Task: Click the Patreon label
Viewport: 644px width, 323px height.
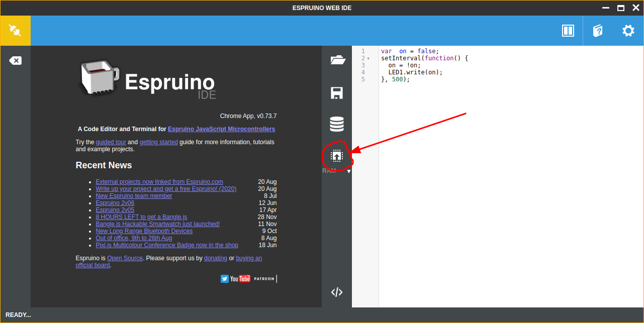Action: (x=264, y=278)
